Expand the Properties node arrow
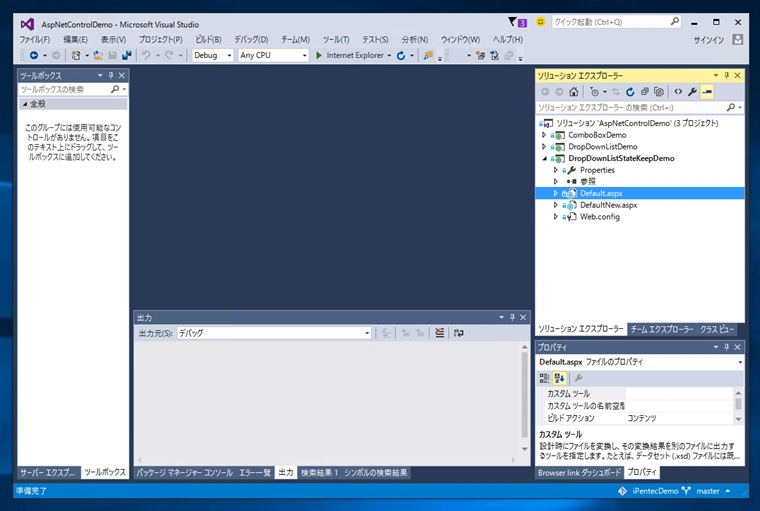760x511 pixels. point(555,170)
